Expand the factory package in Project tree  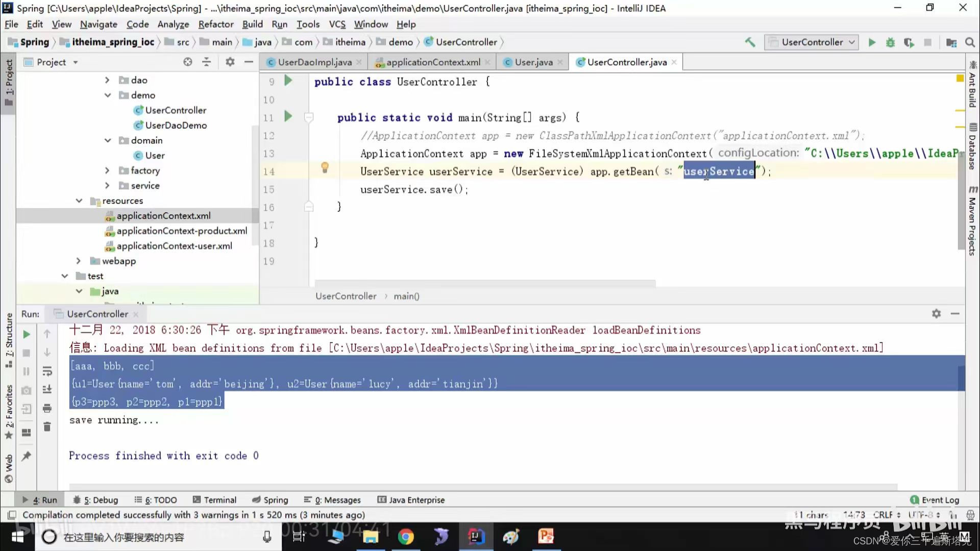pos(107,170)
